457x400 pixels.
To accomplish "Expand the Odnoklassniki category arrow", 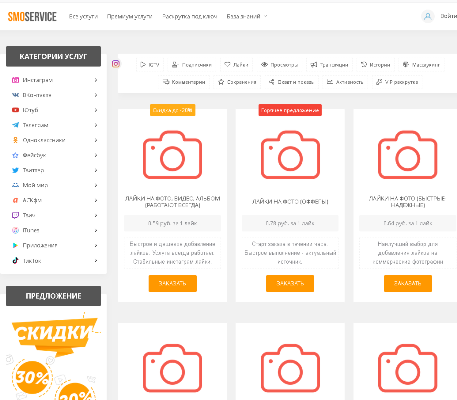I will (x=96, y=140).
